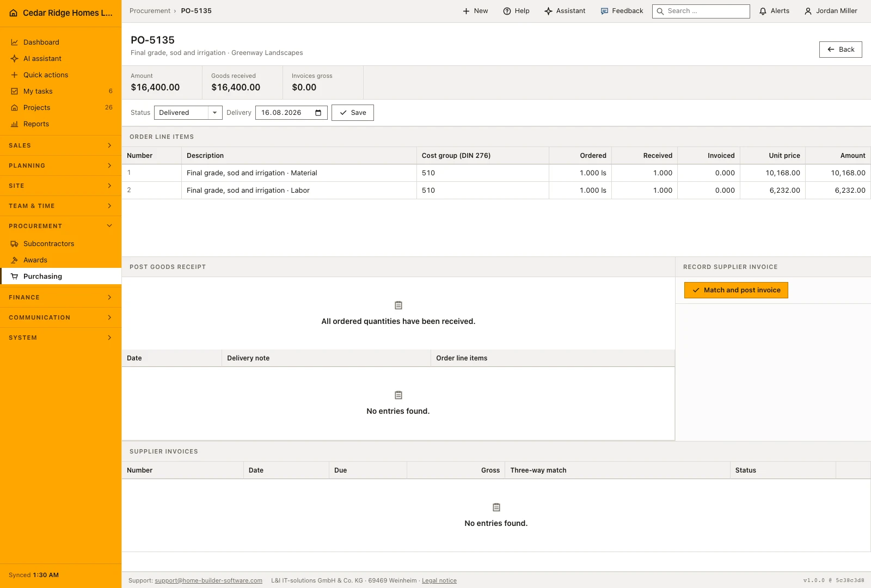The width and height of the screenshot is (871, 588).
Task: Open the Alerts bell icon
Action: point(763,11)
